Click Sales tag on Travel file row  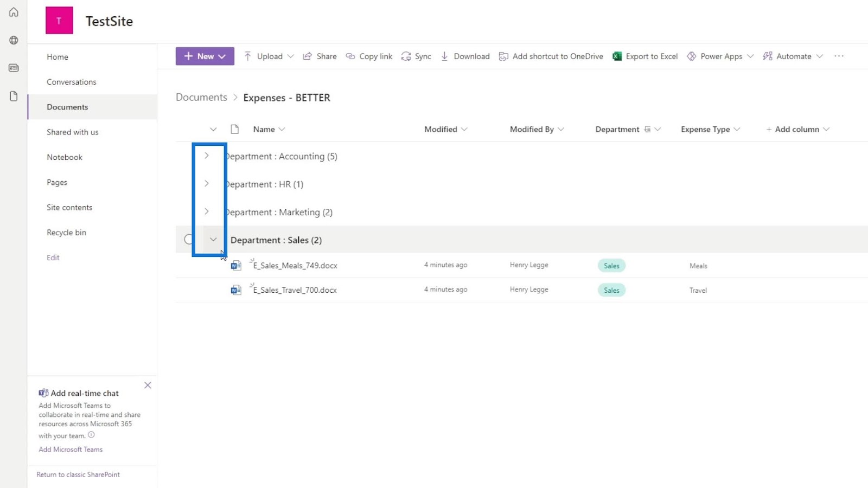(611, 290)
